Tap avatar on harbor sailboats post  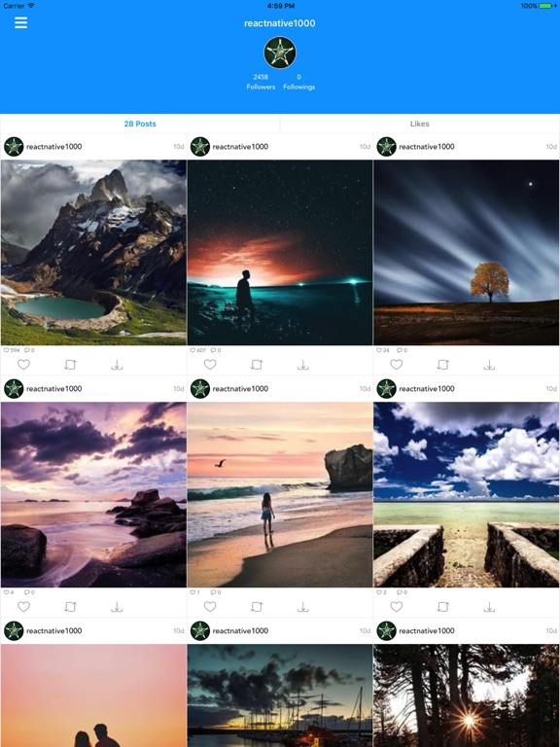pos(200,630)
